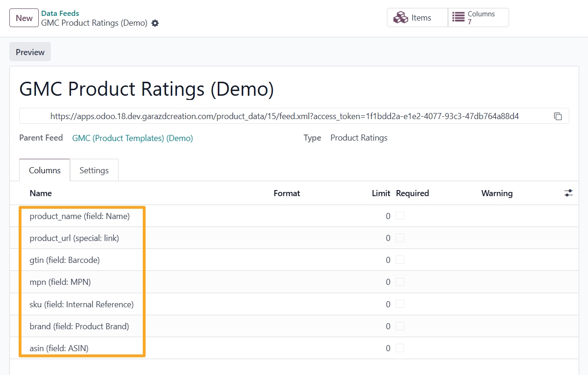The height and width of the screenshot is (375, 588).
Task: Copy feed URL using the copy icon
Action: (x=558, y=116)
